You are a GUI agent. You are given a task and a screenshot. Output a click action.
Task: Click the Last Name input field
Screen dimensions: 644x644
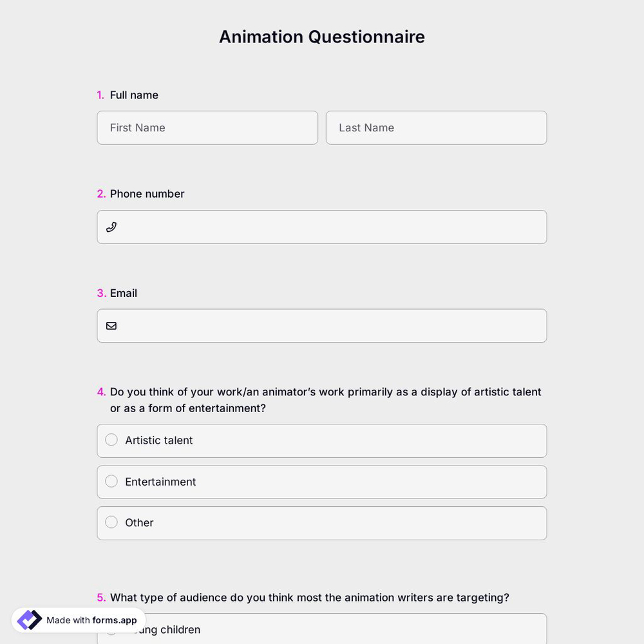(x=436, y=128)
